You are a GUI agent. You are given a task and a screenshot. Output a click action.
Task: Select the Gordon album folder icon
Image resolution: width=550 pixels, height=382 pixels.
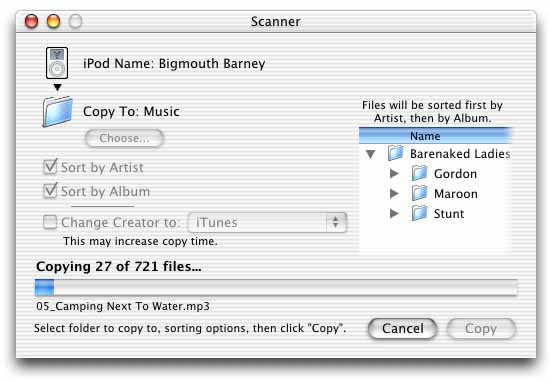[x=419, y=173]
